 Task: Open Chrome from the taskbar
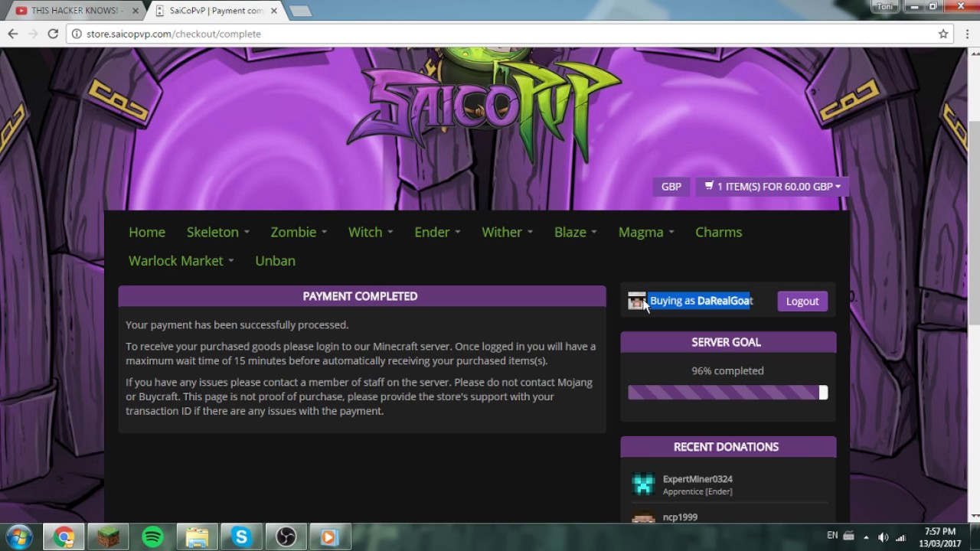pyautogui.click(x=64, y=537)
